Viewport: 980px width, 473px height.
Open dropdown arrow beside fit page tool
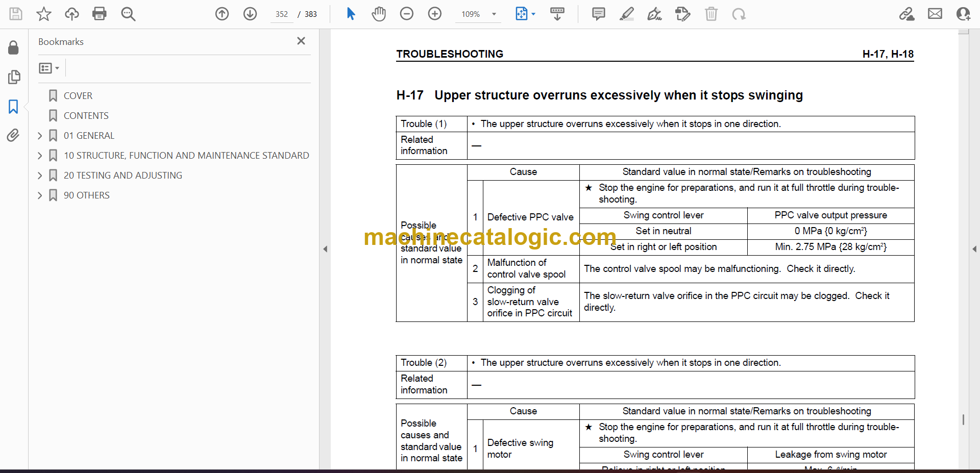coord(533,14)
